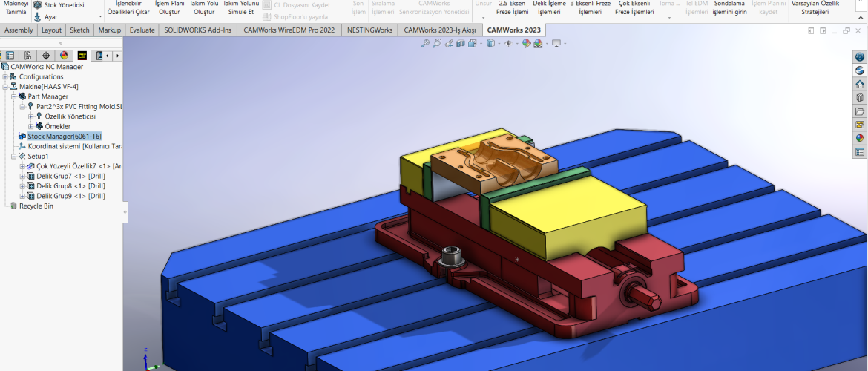The image size is (868, 371).
Task: Click İşlem Planı Oluştur button
Action: [168, 8]
